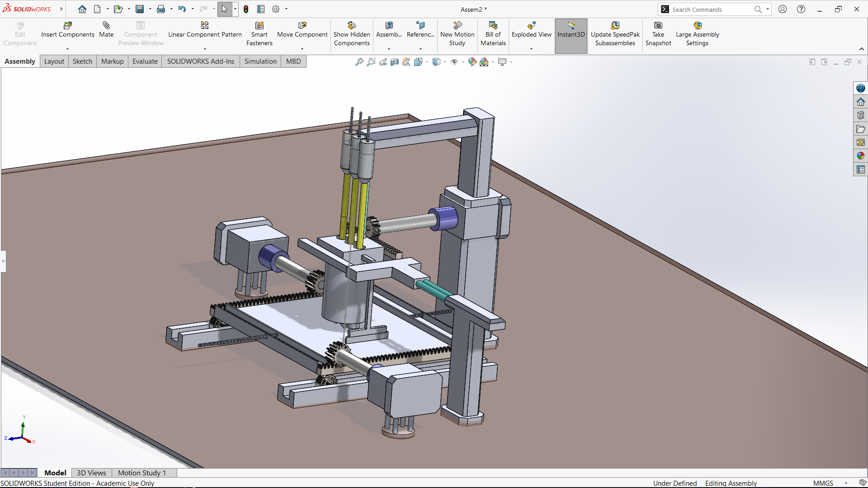Toggle the Select cursor tool

[x=225, y=9]
